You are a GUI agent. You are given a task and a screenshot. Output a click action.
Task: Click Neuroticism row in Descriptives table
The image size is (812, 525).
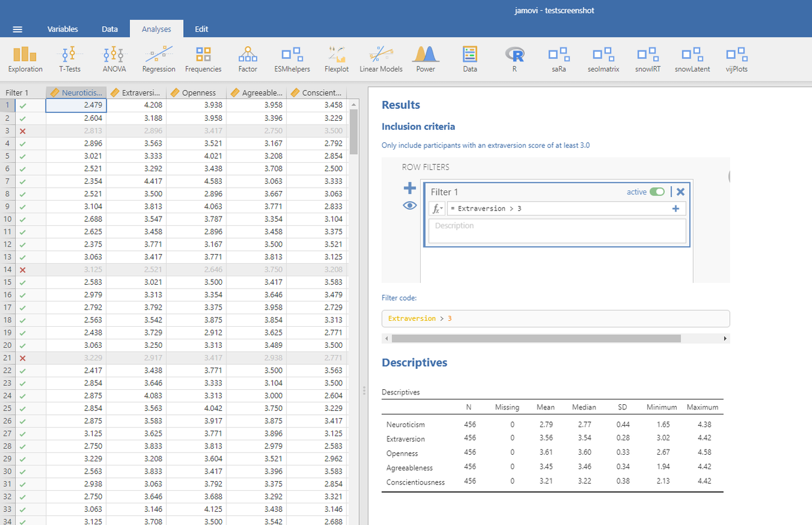[x=552, y=425]
